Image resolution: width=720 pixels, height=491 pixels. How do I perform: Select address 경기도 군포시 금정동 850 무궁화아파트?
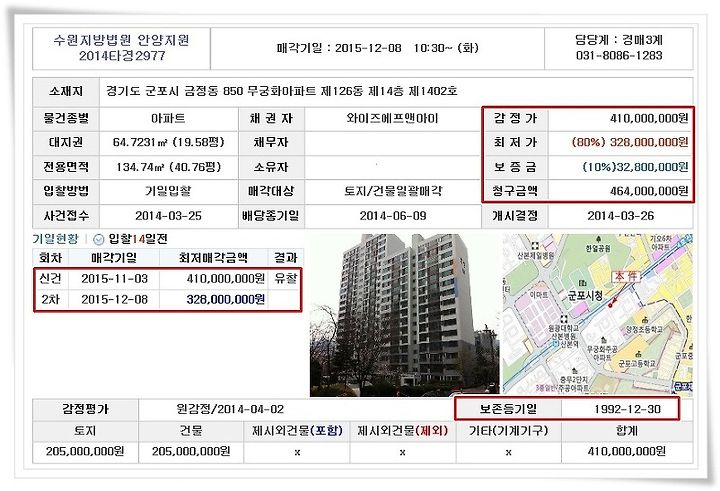(212, 91)
